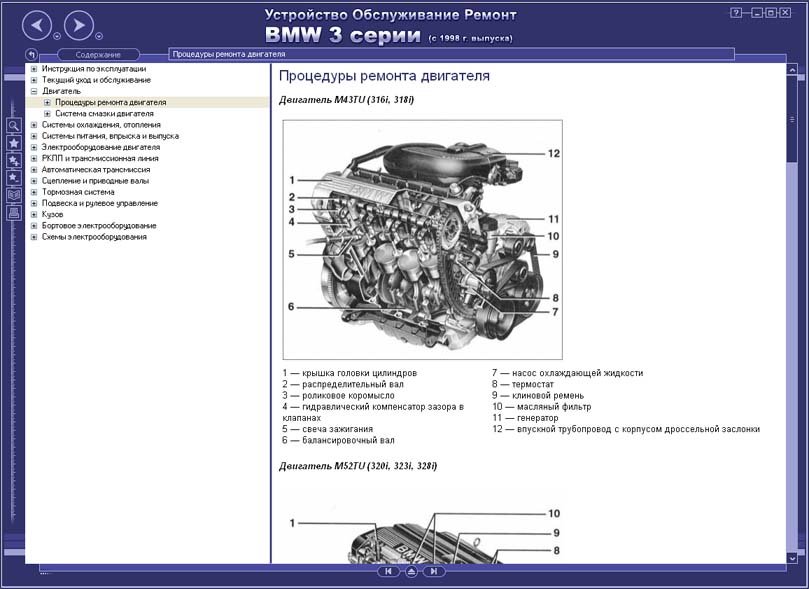Expand РКПП и трансмиссионная линия node
This screenshot has width=809, height=589.
click(x=34, y=158)
